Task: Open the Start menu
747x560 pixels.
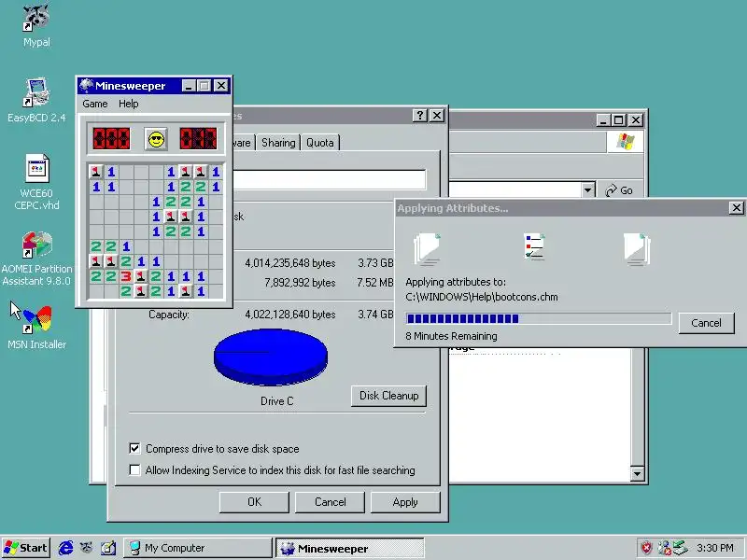Action: 26,548
